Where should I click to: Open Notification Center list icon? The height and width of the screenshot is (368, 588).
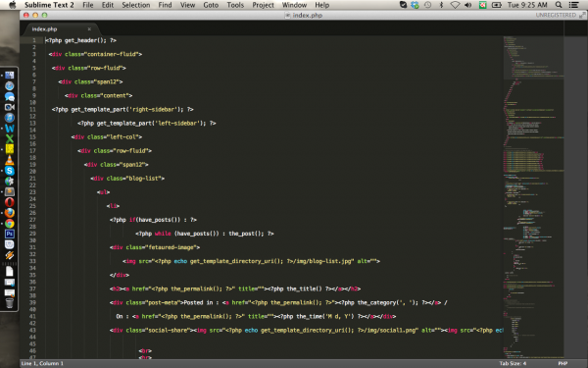[573, 5]
